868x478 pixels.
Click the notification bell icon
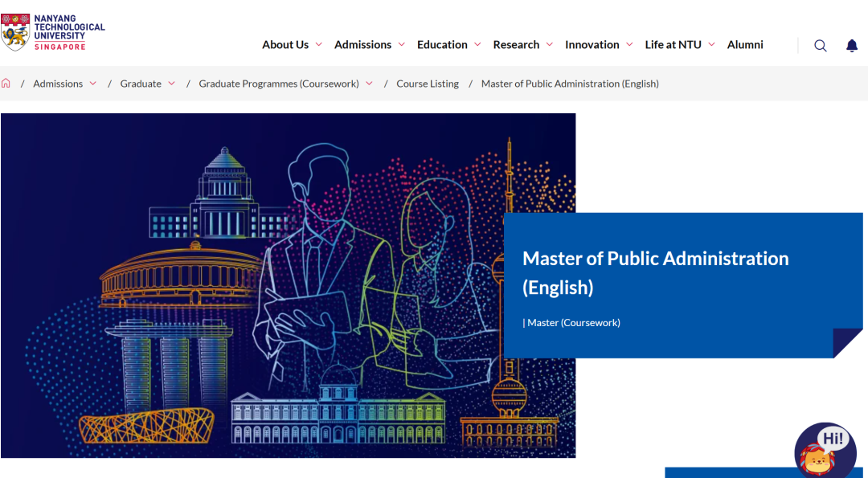click(852, 46)
